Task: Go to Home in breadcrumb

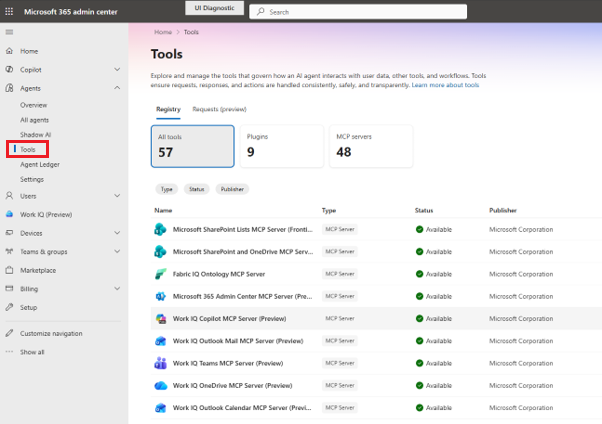Action: point(163,32)
